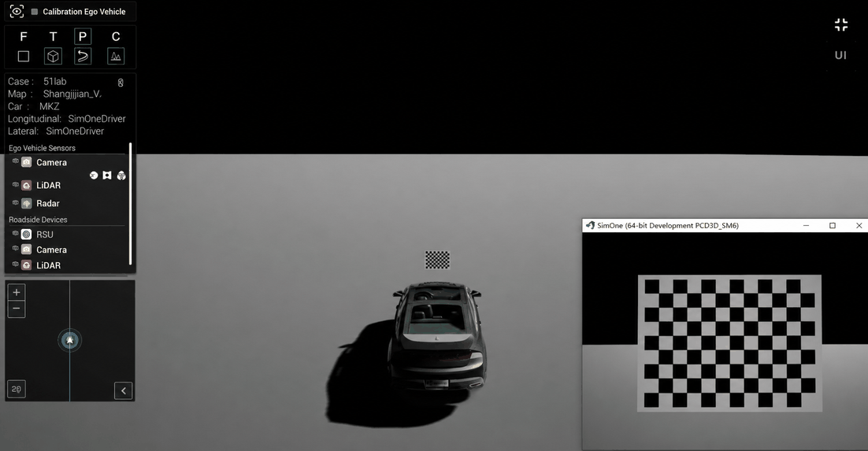Toggle visibility of ego vehicle Camera sensor
Viewport: 868px width, 451px height.
click(16, 161)
